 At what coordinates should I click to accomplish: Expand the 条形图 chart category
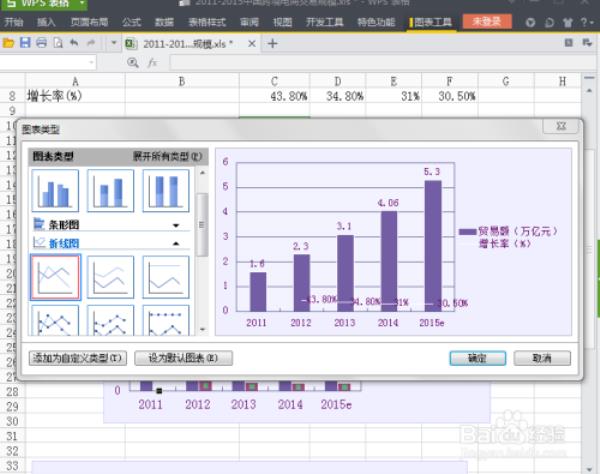(x=176, y=226)
